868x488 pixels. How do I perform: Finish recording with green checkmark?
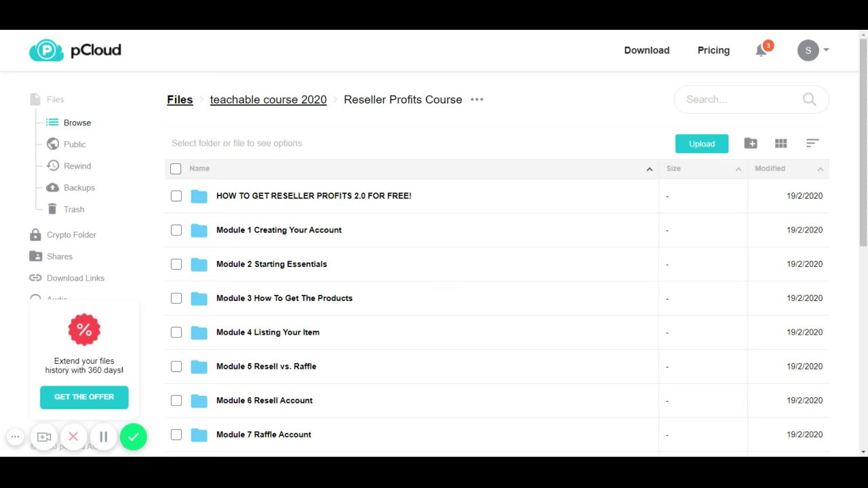[x=134, y=437]
